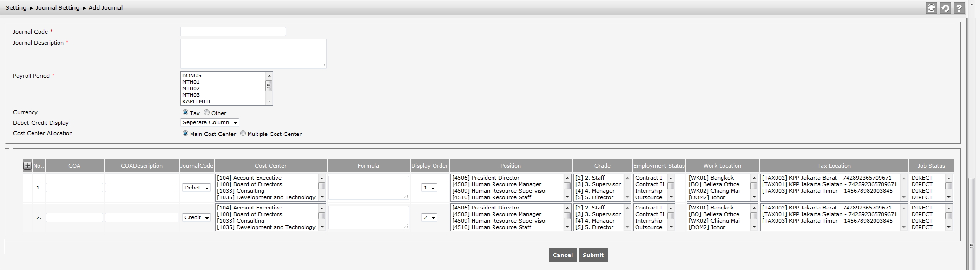Submit the journal form

(593, 255)
